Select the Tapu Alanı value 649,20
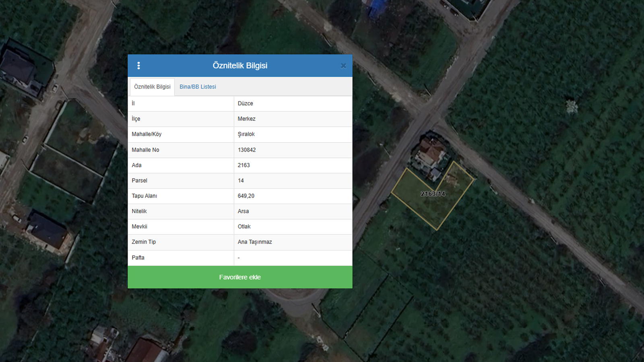This screenshot has height=362, width=644. [246, 196]
